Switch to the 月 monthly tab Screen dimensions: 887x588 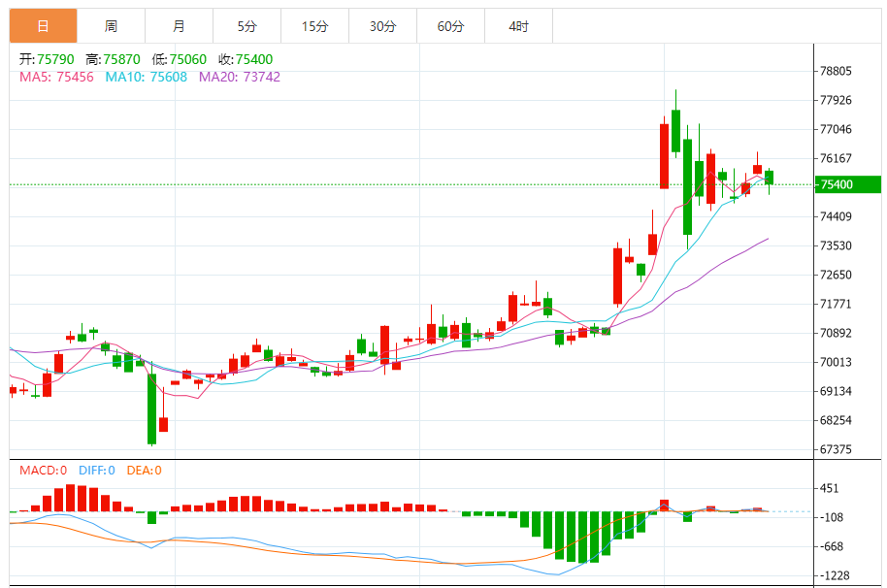coord(179,26)
